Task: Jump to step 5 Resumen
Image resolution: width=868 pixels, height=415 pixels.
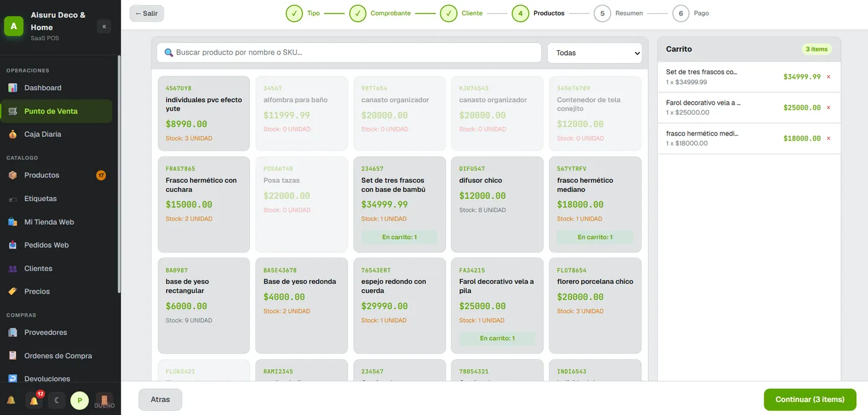Action: pos(618,13)
